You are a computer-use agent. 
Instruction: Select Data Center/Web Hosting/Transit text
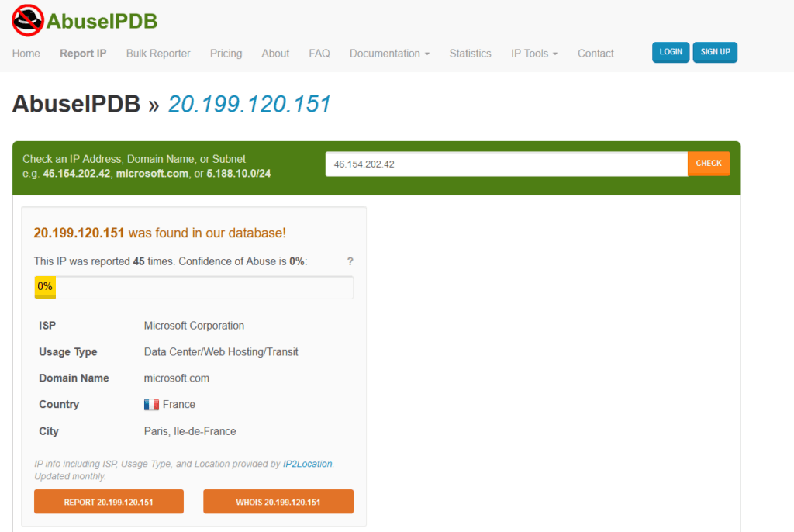[x=221, y=351]
